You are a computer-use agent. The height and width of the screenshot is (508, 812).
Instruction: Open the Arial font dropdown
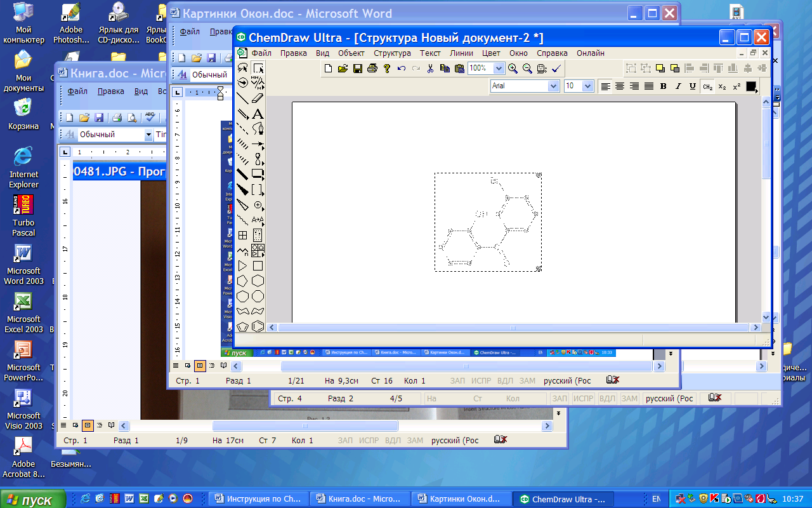pyautogui.click(x=553, y=86)
